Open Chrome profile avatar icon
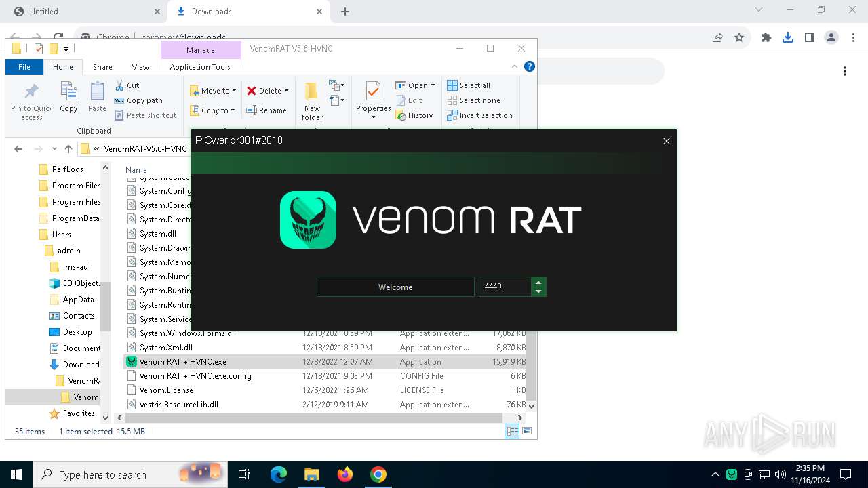The width and height of the screenshot is (868, 488). pos(831,38)
